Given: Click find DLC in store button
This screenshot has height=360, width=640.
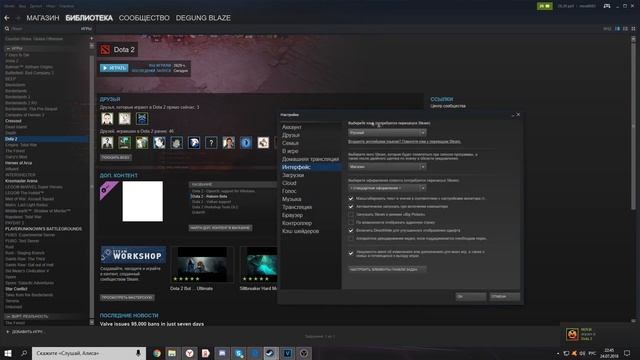Looking at the screenshot, I should pos(220,228).
